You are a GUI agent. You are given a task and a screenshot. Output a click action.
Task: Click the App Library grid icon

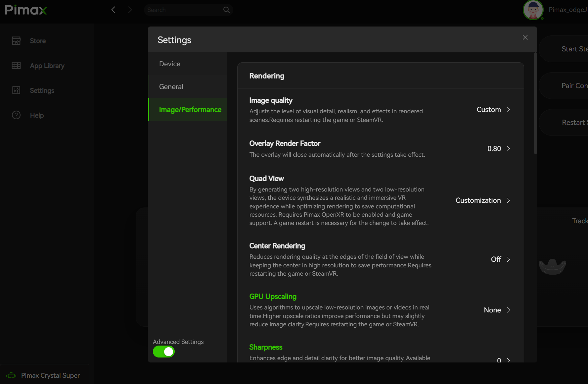coord(16,66)
